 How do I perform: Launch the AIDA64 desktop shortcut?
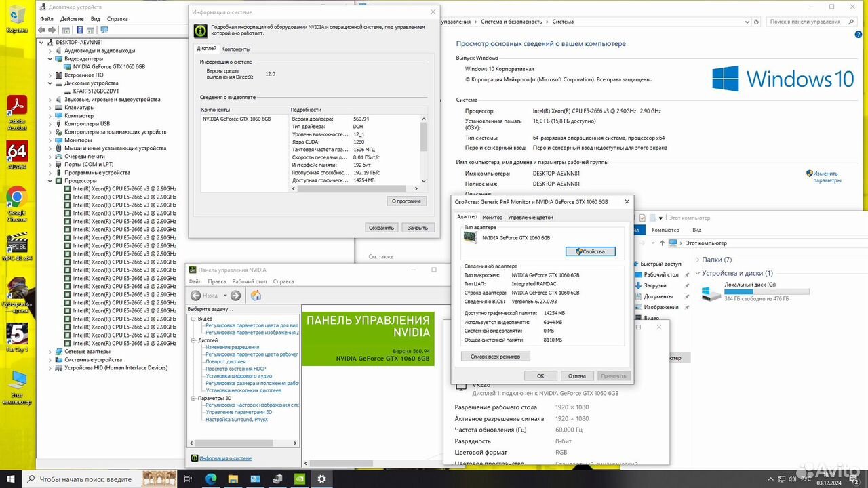(17, 155)
